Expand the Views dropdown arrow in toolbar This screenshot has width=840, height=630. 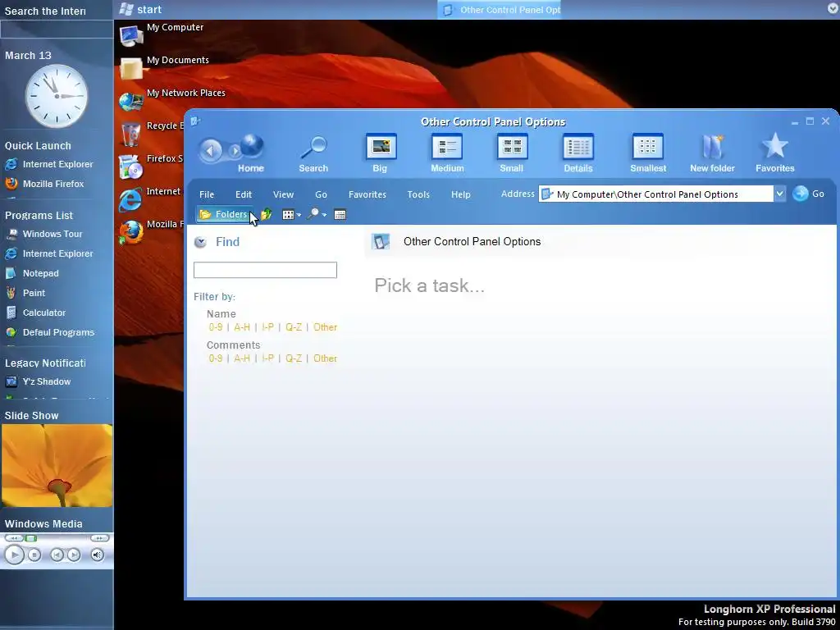(x=299, y=216)
